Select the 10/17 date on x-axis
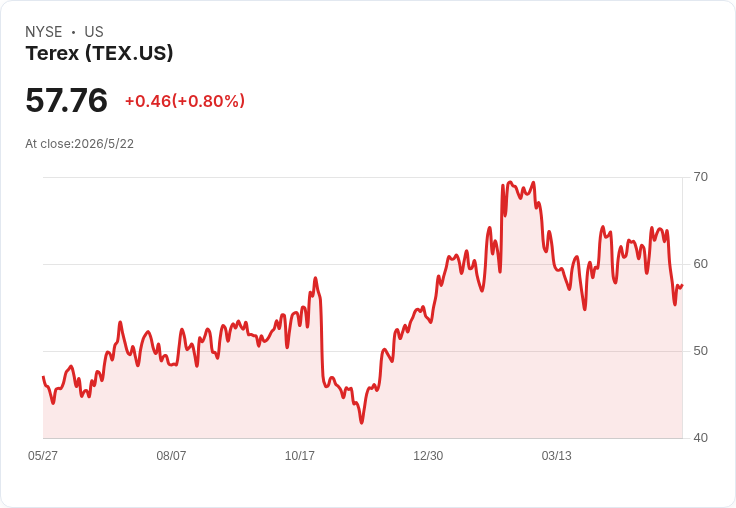 pos(299,455)
